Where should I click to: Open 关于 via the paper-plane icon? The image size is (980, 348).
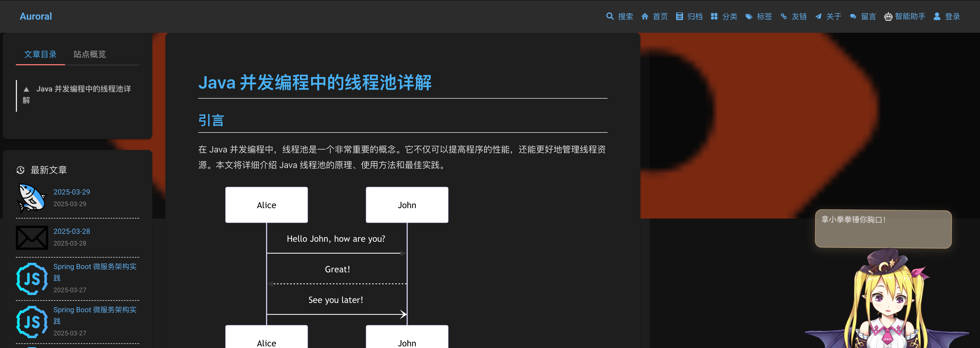(x=818, y=16)
